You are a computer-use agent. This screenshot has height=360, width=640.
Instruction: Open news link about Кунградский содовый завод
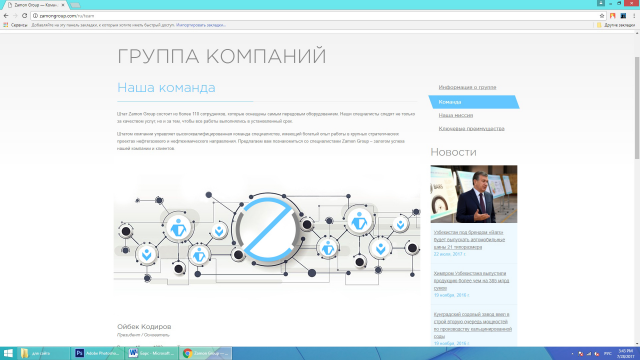(473, 325)
